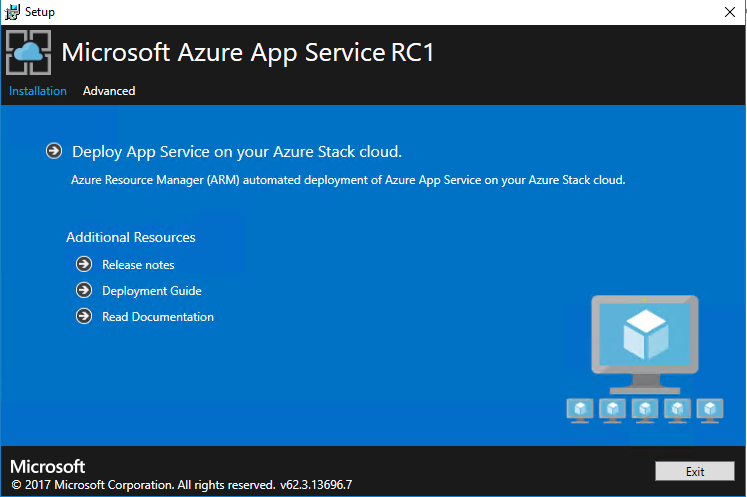Click the arrow icon next to Release notes
This screenshot has height=497, width=747.
click(84, 264)
